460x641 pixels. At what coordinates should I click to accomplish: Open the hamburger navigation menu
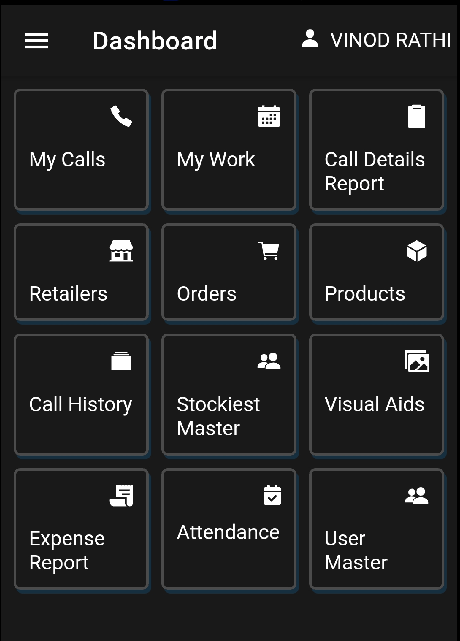point(36,40)
